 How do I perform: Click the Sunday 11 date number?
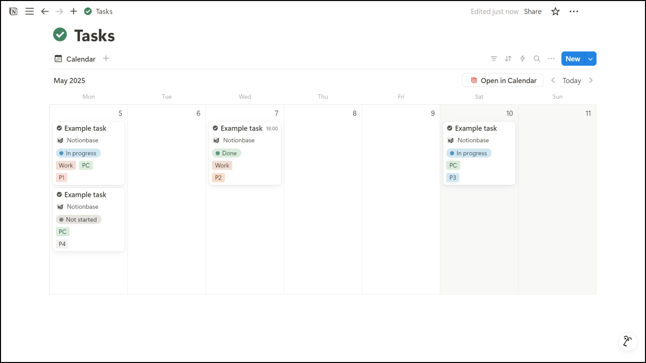point(588,113)
